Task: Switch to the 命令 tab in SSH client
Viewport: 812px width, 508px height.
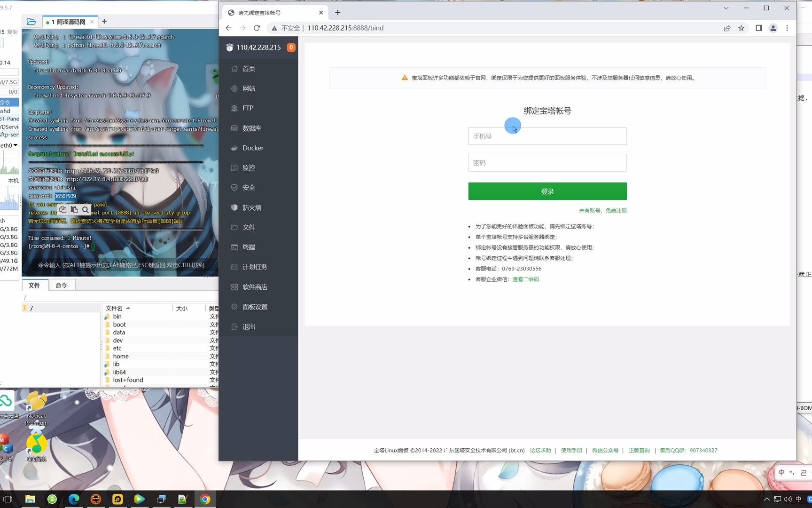Action: point(62,286)
